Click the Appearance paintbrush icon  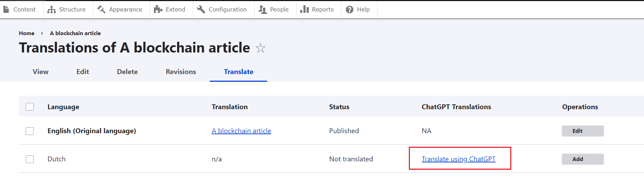pos(101,9)
